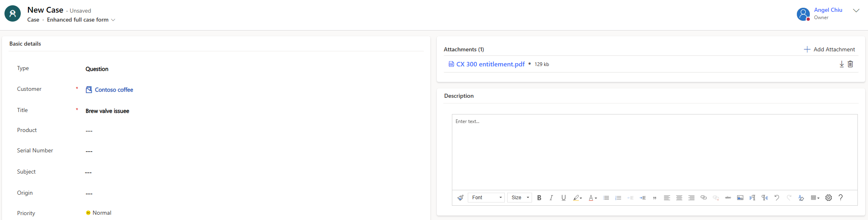Set text direction left to right
Image resolution: width=868 pixels, height=220 pixels.
point(752,198)
